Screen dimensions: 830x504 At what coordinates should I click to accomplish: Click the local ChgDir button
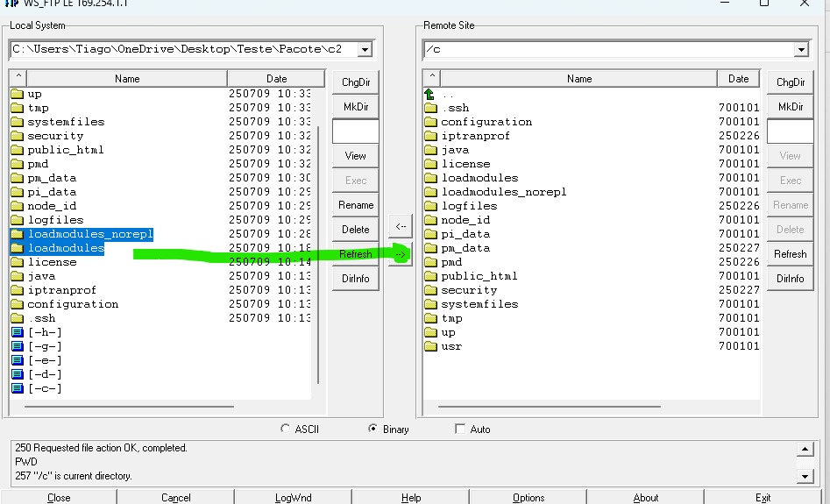355,82
